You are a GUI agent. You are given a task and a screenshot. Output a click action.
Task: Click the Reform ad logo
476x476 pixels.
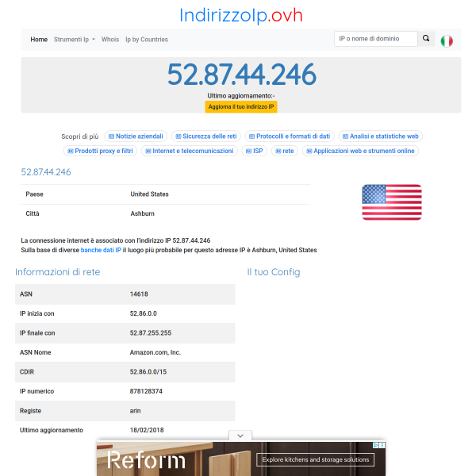point(146,459)
